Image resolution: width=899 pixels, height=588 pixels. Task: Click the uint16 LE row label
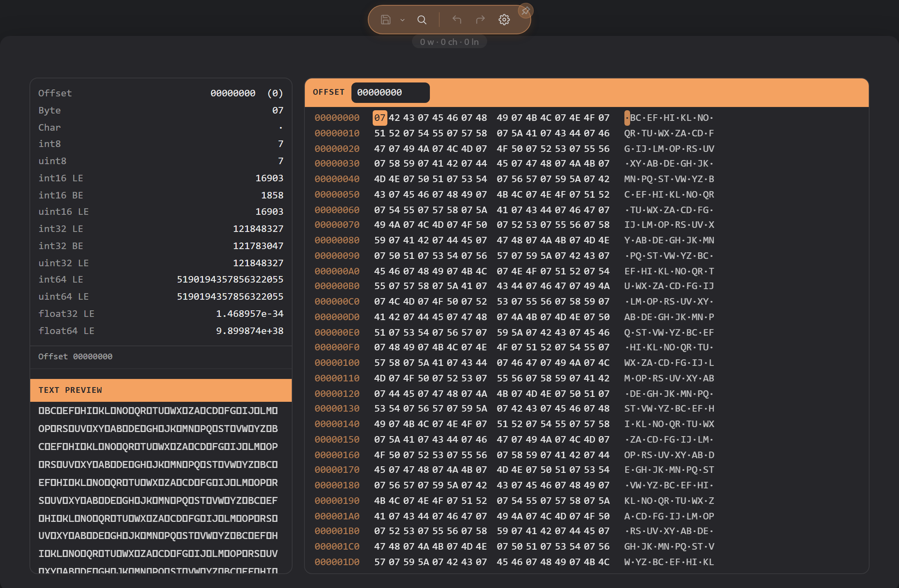tap(64, 212)
